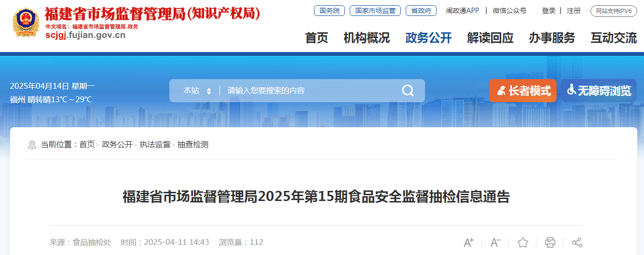Viewport: 644px width, 255px height.
Task: Click the national emblem logo icon
Action: click(x=26, y=23)
